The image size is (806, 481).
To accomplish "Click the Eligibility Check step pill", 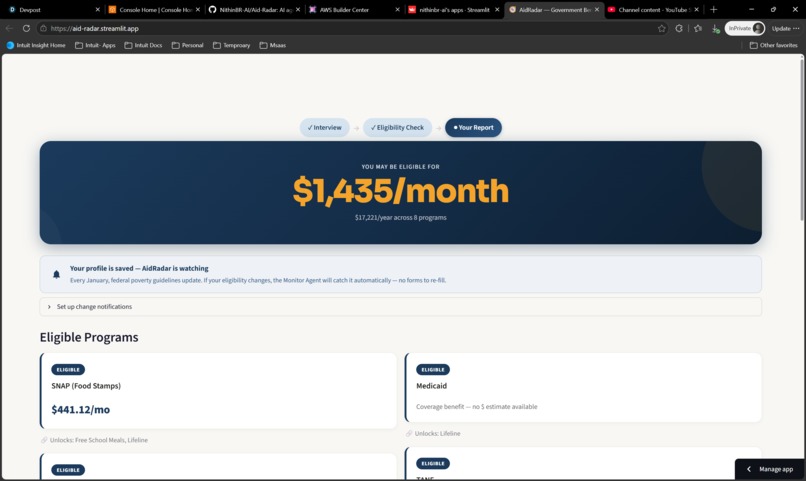I will tap(397, 127).
